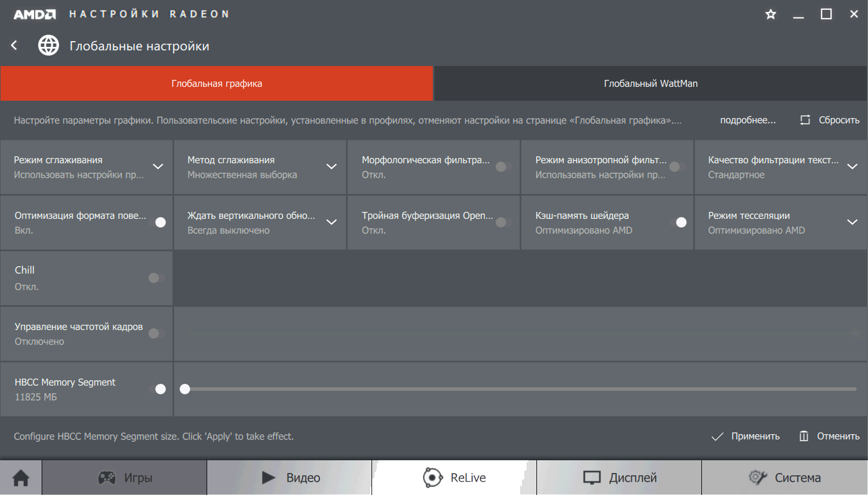
Task: Switch to Глобальный WattMan tab
Action: [651, 83]
